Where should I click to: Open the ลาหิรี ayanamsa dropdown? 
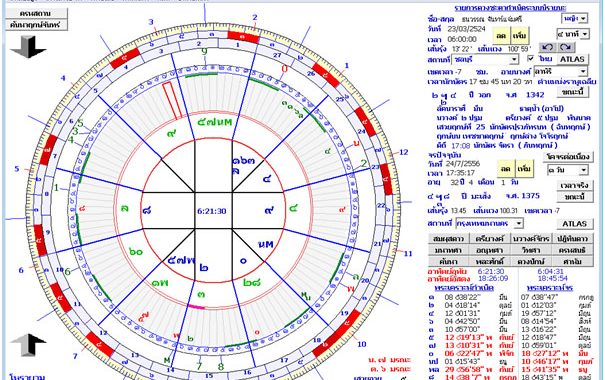point(561,71)
